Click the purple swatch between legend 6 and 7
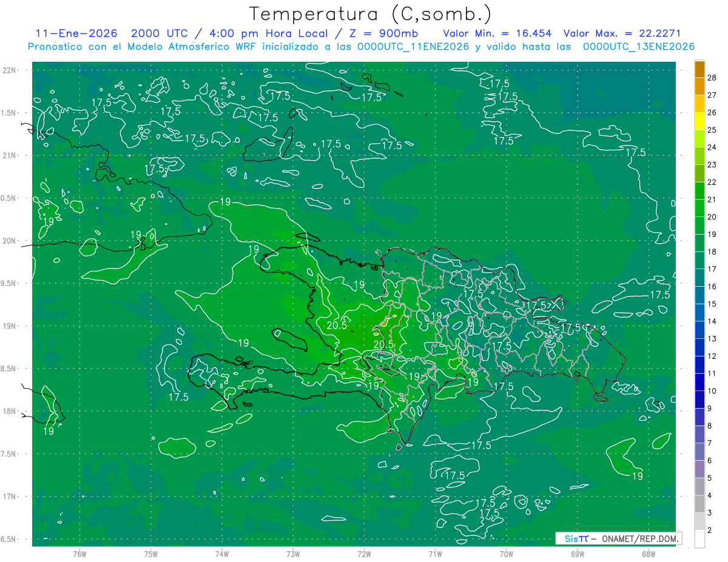Image resolution: width=728 pixels, height=562 pixels. (699, 452)
